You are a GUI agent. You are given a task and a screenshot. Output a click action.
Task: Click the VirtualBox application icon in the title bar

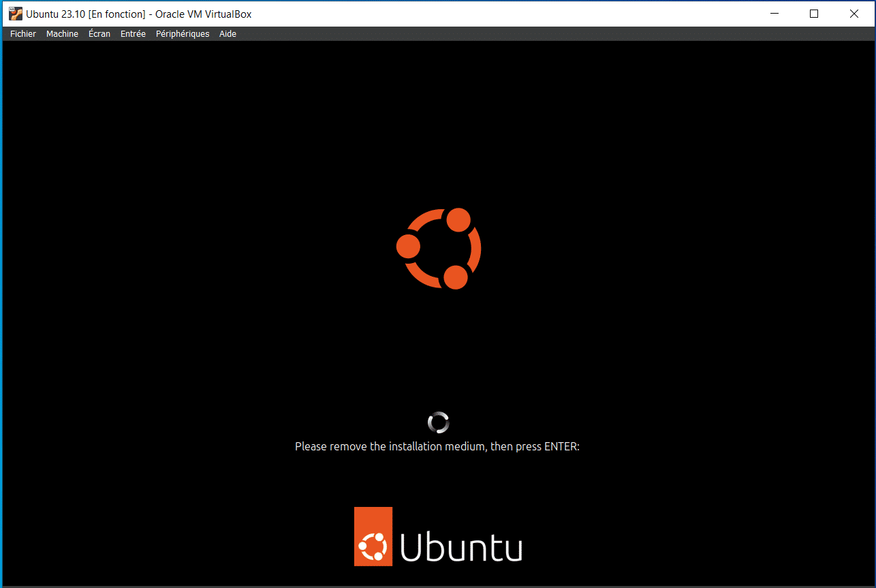(15, 14)
